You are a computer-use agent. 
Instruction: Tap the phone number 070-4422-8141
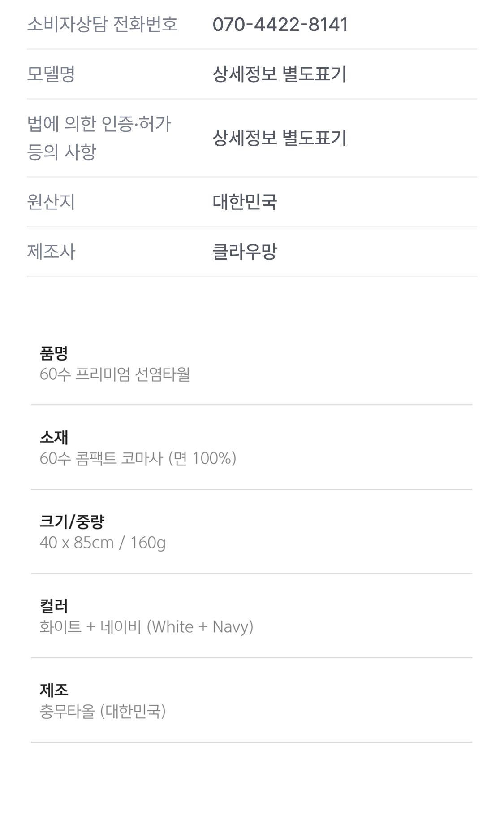[x=280, y=24]
